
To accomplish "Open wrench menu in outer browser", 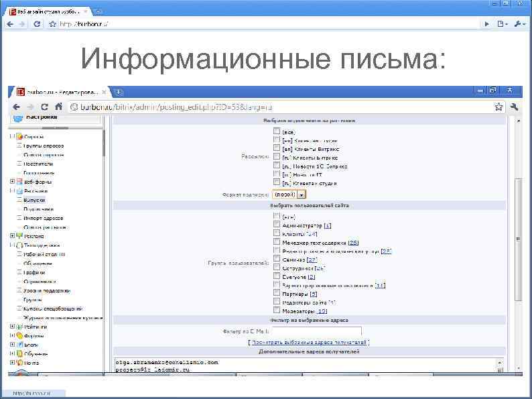I will (x=519, y=24).
